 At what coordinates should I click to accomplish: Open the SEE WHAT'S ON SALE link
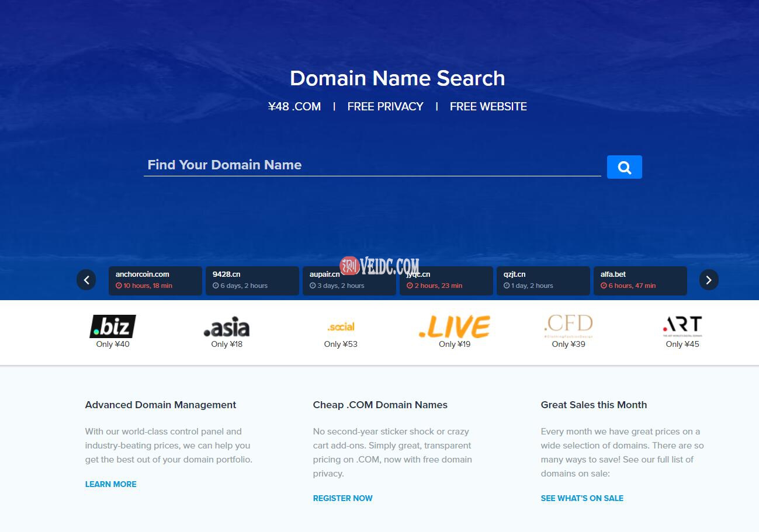click(582, 498)
